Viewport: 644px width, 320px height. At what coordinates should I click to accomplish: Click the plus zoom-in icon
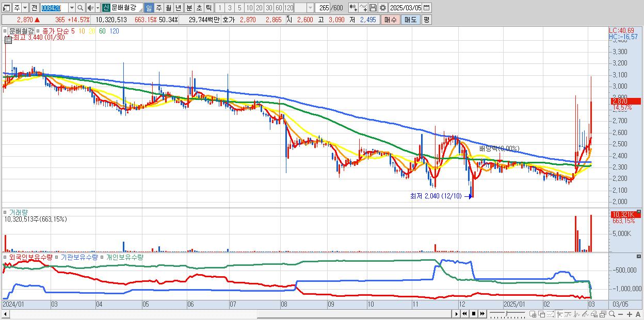point(630,314)
